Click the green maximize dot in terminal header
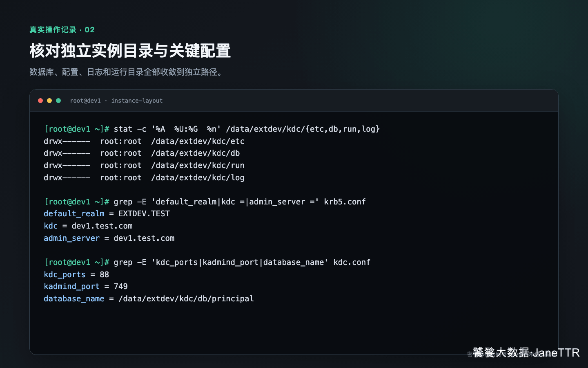The height and width of the screenshot is (368, 588). pyautogui.click(x=58, y=101)
